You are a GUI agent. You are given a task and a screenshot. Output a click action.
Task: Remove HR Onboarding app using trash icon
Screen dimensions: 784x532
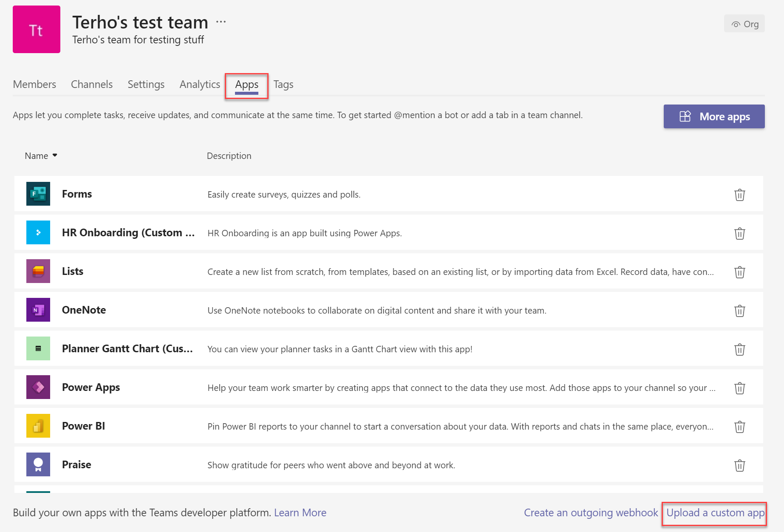[x=739, y=233]
